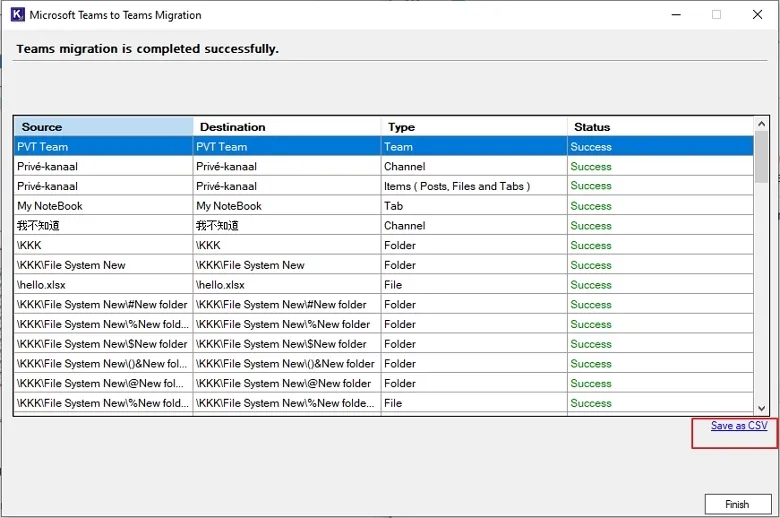
Task: Click the #New folder destination cell
Action: (x=287, y=305)
